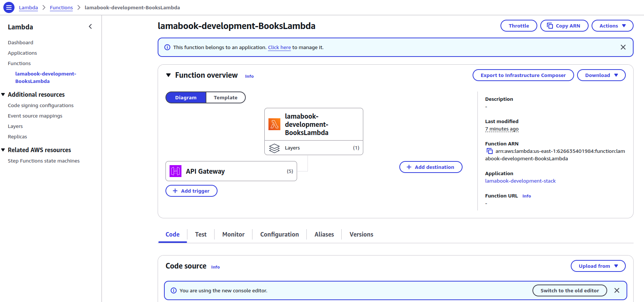Click the lamabook-development-BooksLambda diagram box
Screen dimensions: 644x302
coord(314,124)
